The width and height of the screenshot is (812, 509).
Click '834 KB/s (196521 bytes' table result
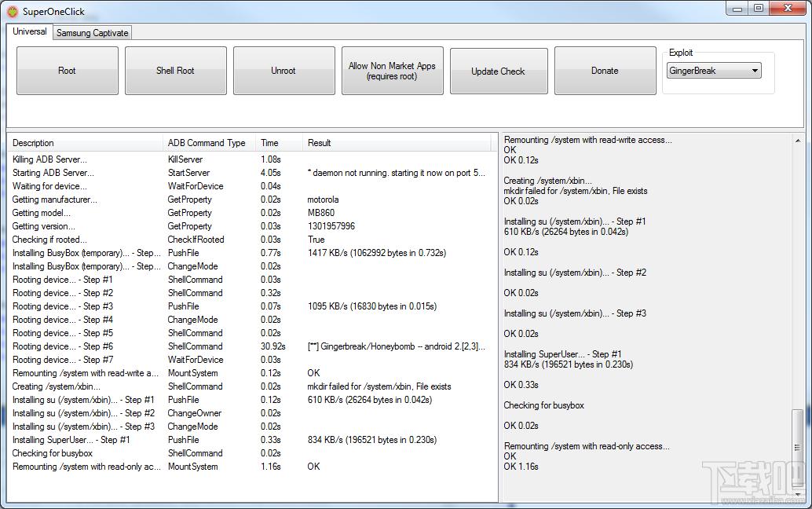[372, 440]
